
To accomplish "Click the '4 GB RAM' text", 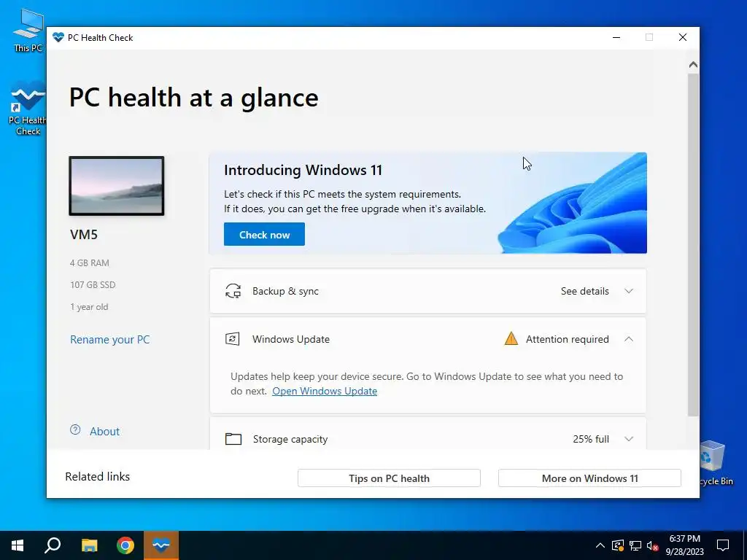I will pos(90,262).
